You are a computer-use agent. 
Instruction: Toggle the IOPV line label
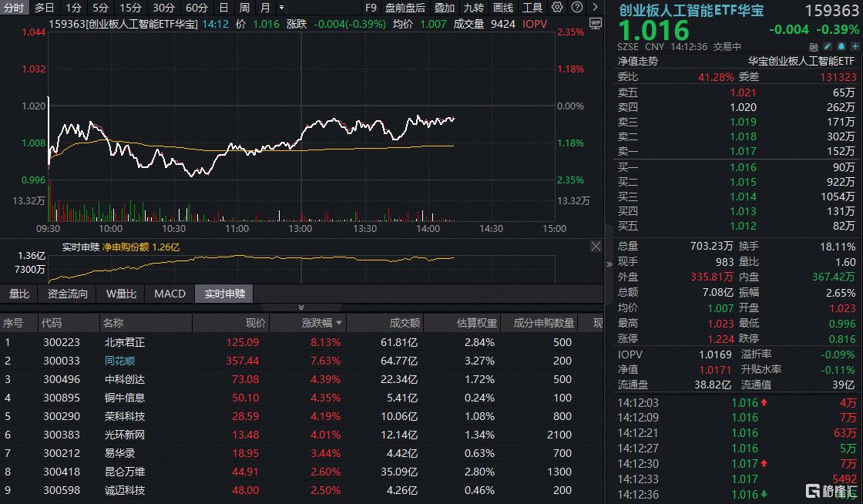pyautogui.click(x=535, y=24)
